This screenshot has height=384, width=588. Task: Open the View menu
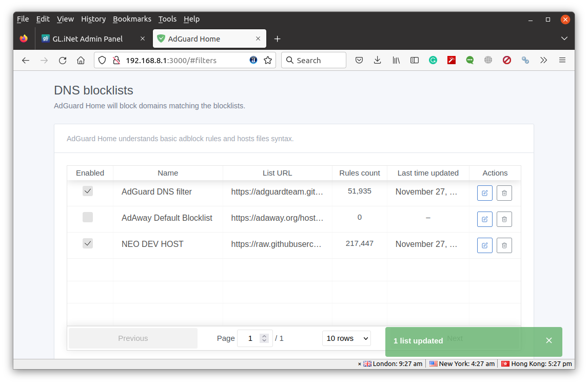[x=65, y=19]
